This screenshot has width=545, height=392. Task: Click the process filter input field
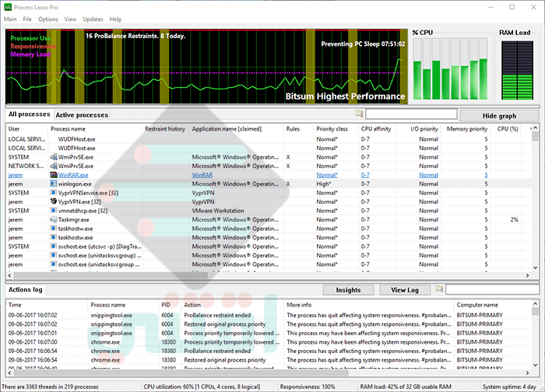pos(411,114)
